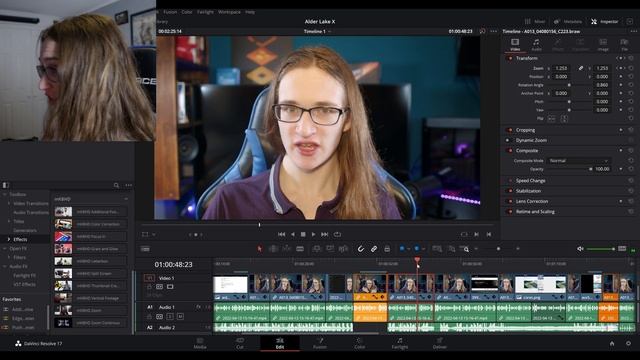Adjust the green monitor volume slider

click(x=601, y=249)
